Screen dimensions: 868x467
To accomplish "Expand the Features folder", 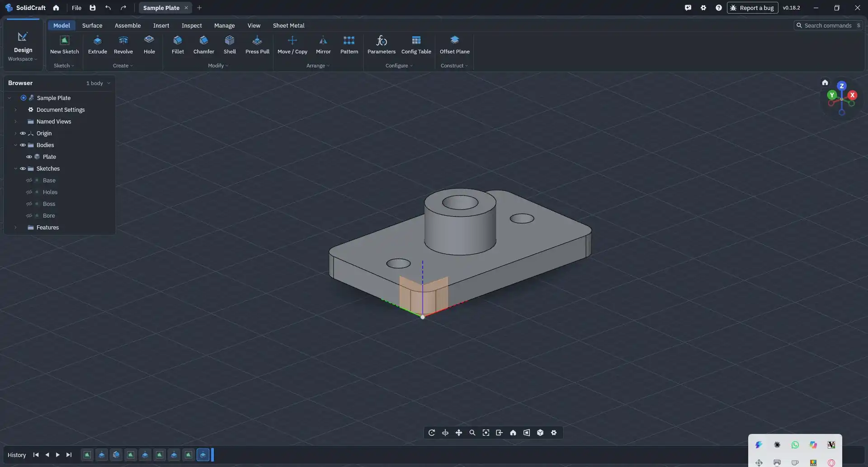I will click(15, 228).
